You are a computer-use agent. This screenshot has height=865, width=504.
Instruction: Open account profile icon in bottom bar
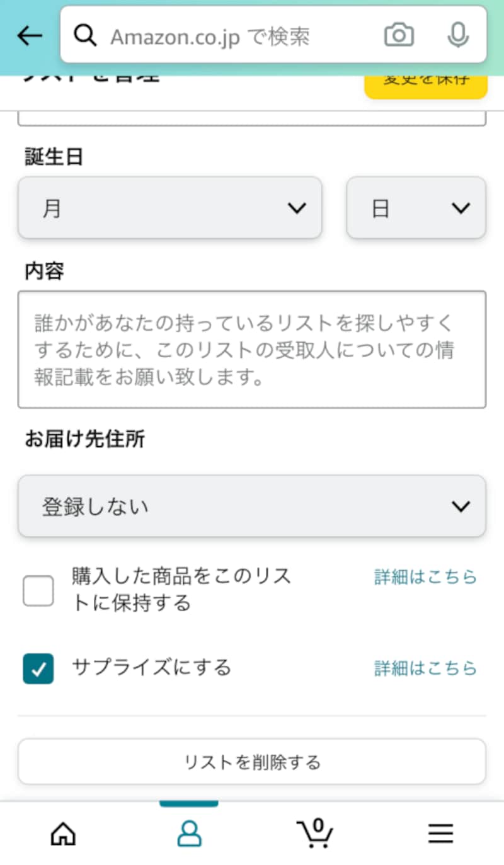tap(189, 833)
